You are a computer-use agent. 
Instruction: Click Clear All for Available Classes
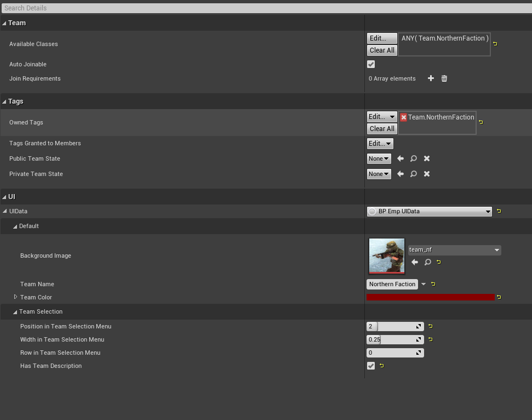382,50
